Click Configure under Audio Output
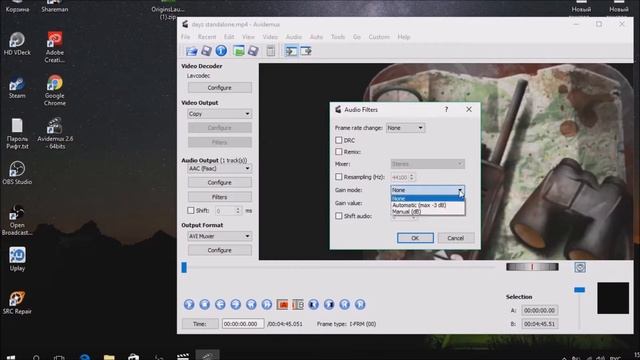Screen dimensions: 640x360 point(220,182)
